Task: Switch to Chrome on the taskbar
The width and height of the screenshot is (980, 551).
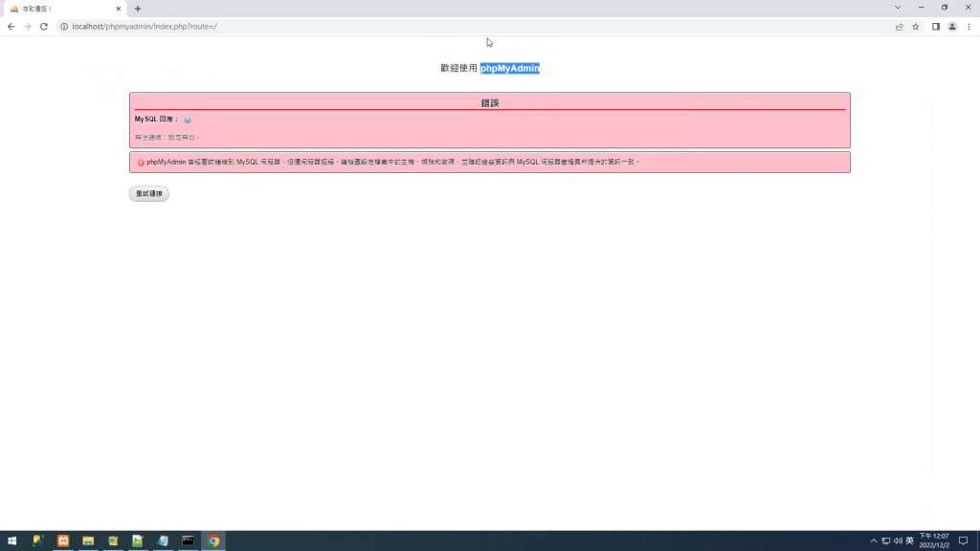Action: (x=213, y=540)
